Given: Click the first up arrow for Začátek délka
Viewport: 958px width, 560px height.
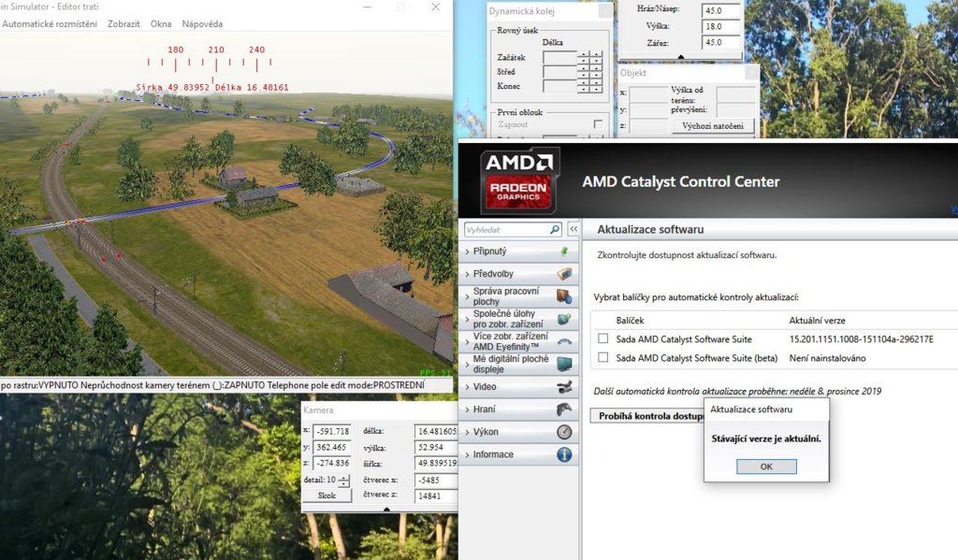Looking at the screenshot, I should click(x=584, y=53).
